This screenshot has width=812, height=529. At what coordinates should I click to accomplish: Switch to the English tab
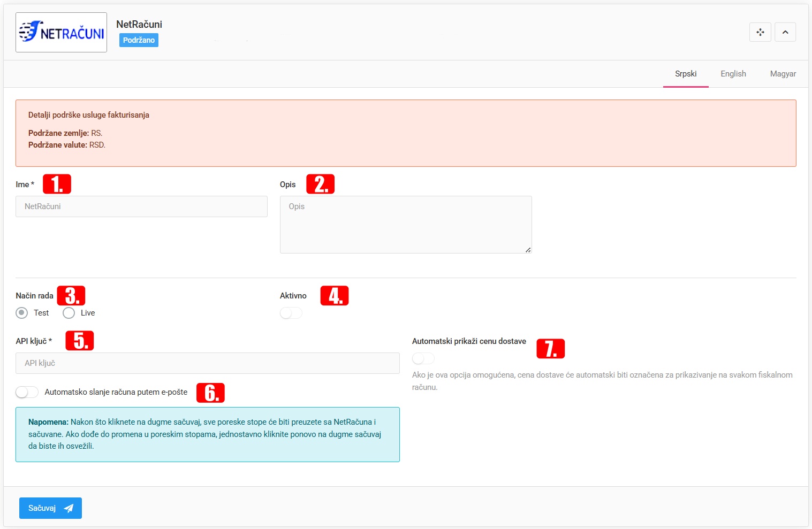pos(733,74)
